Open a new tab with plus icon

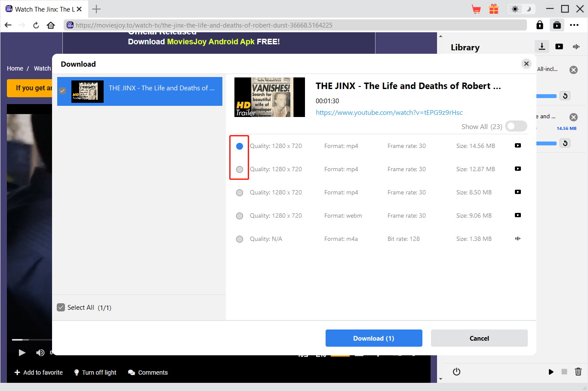[96, 9]
